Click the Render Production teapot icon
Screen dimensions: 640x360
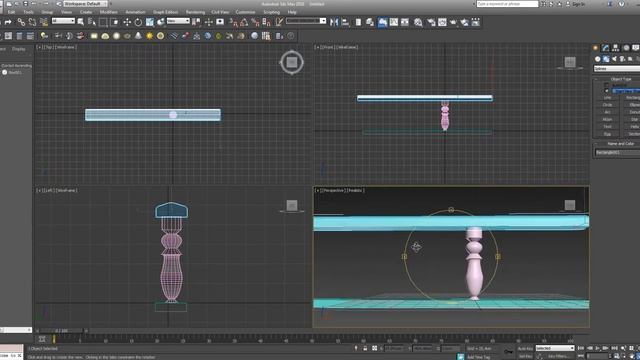(x=453, y=22)
